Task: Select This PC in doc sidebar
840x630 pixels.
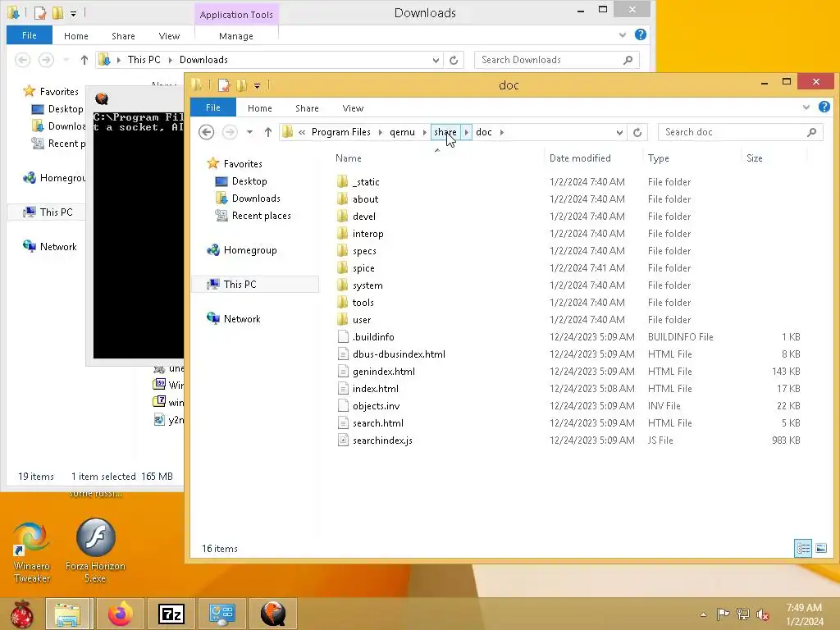Action: (240, 285)
